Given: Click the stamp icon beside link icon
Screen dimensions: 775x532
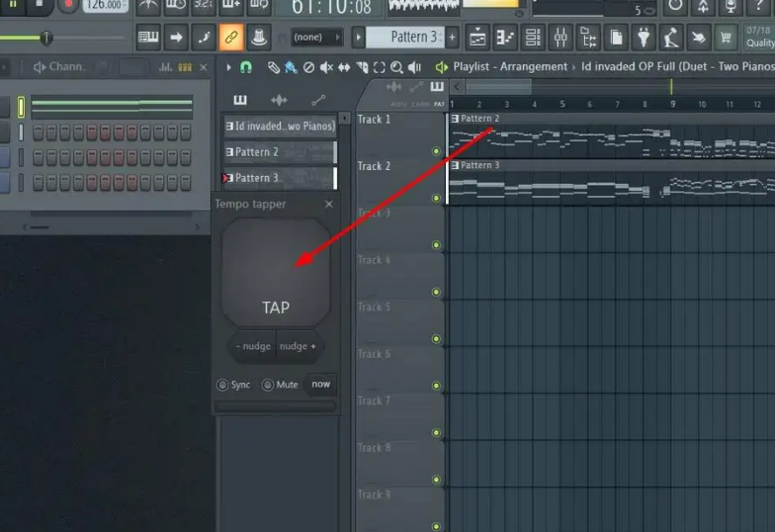Looking at the screenshot, I should pyautogui.click(x=259, y=38).
